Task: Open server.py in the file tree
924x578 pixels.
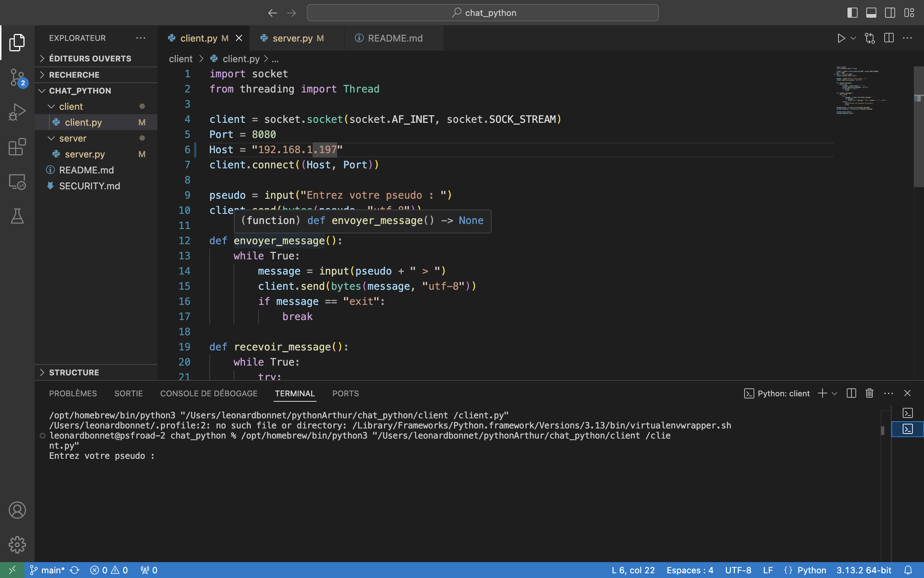Action: (96, 154)
